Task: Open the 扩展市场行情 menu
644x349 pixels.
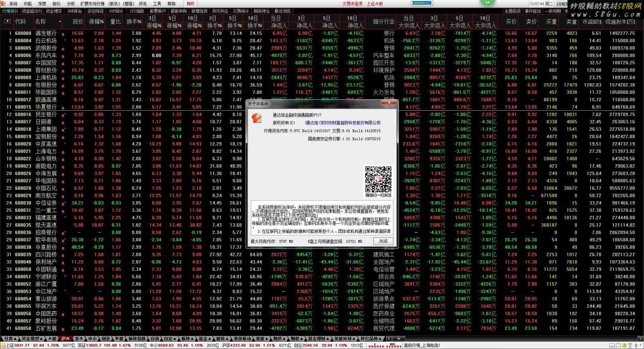Action: pos(92,4)
